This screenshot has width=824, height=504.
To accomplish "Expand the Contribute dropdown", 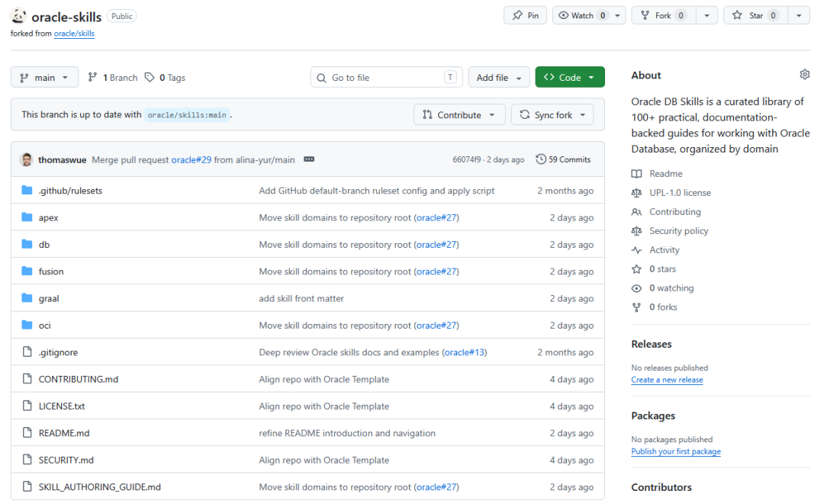I will point(459,114).
